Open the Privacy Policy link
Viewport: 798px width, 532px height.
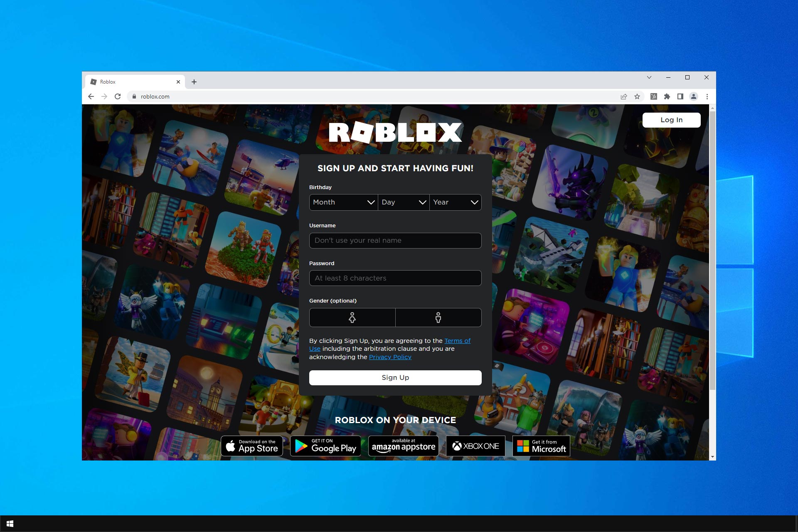(x=390, y=357)
